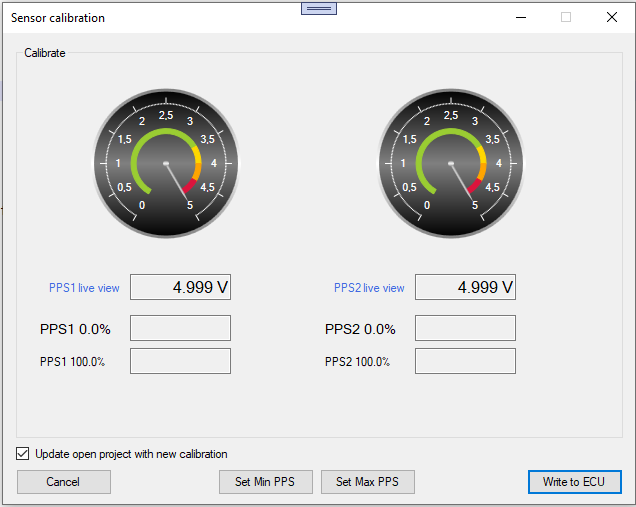Click the PPS1 voltage gauge dial
Viewport: 636px width, 507px height.
166,163
